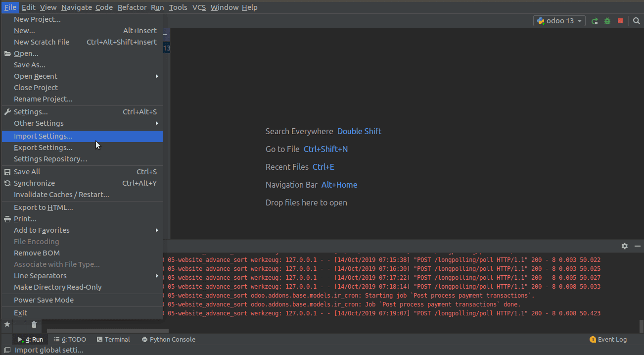Screen dimensions: 644x355
Task: Select Import Settings... menu entry
Action: [82, 136]
